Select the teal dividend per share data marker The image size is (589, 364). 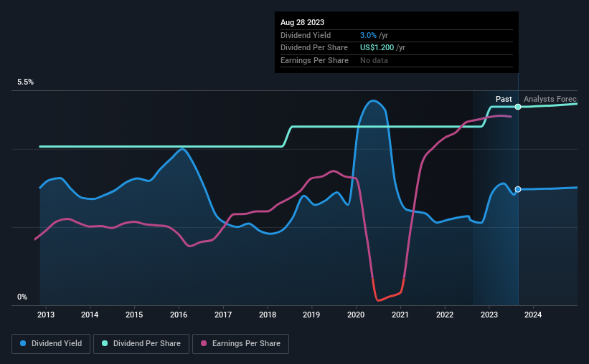pos(518,107)
